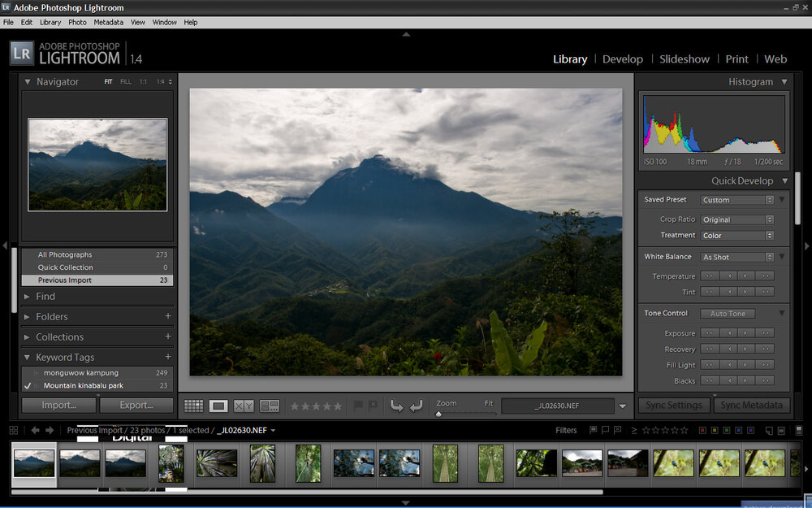Viewport: 812px width, 508px height.
Task: Flag the photo as a pick
Action: pos(357,406)
